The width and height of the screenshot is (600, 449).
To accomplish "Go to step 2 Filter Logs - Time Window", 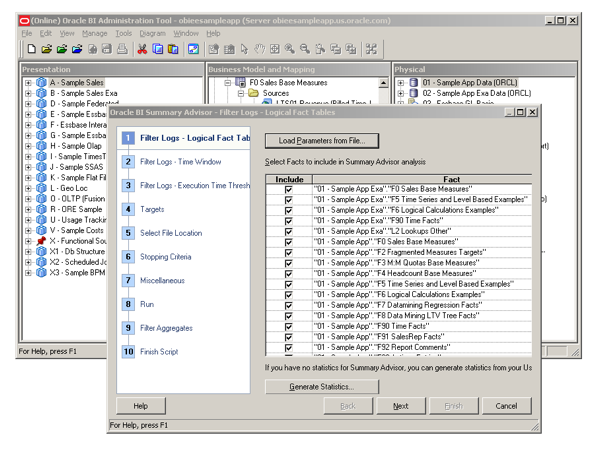I will [181, 162].
